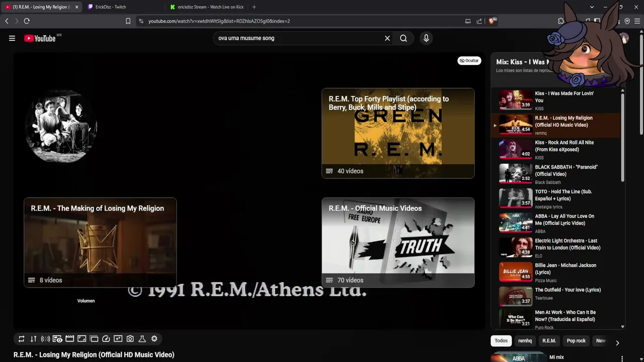Run search with the magnifier button
644x362 pixels.
click(404, 38)
